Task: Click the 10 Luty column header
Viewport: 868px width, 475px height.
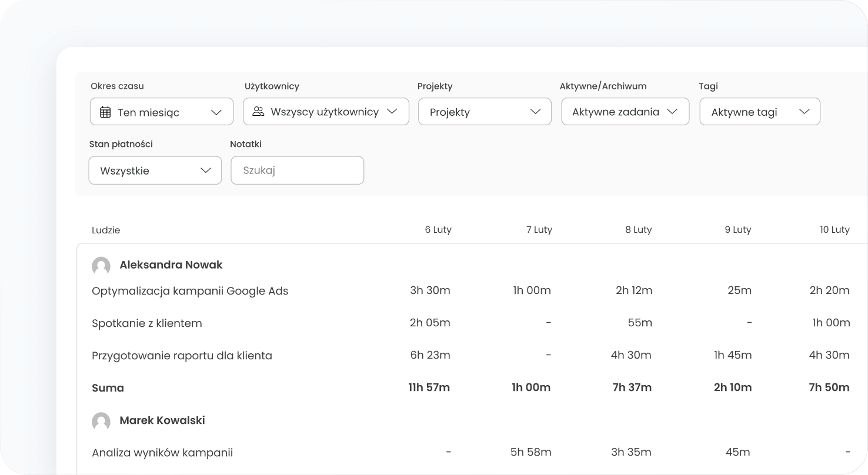Action: (834, 230)
